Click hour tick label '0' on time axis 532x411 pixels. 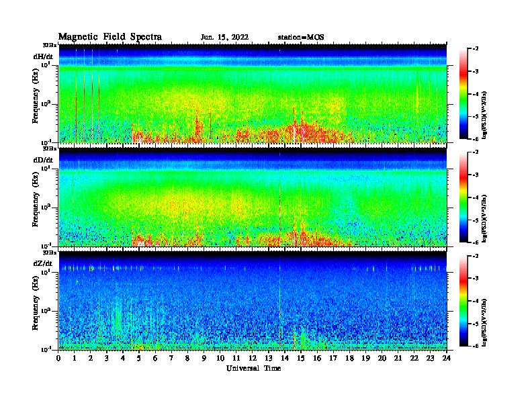pos(58,358)
